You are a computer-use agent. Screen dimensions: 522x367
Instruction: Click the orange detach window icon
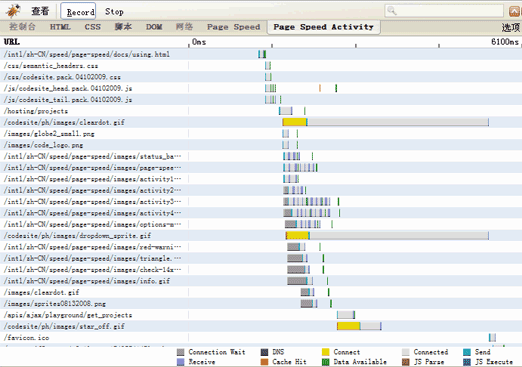pos(514,11)
